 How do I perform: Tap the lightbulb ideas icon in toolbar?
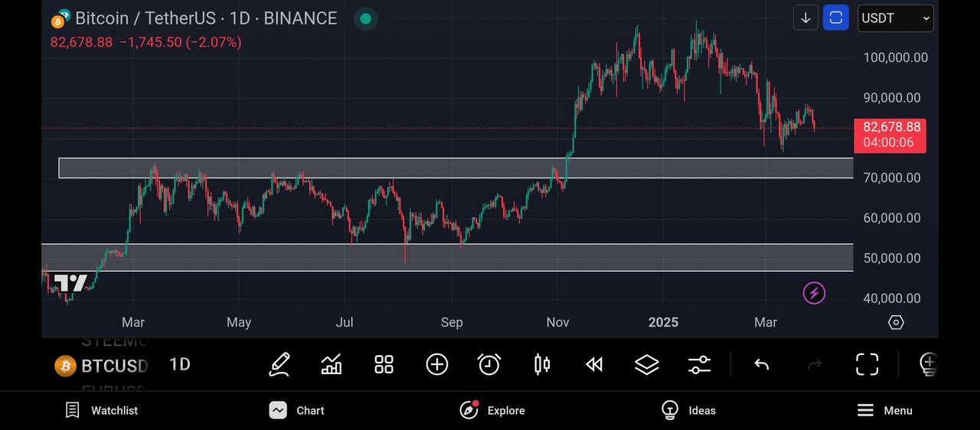[928, 364]
